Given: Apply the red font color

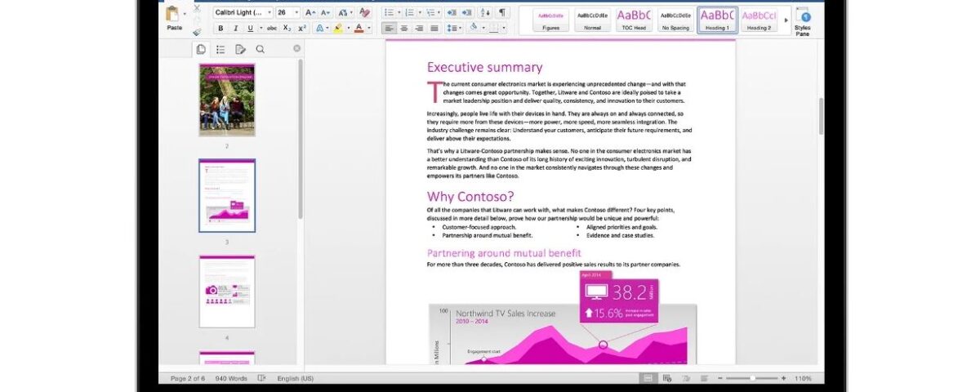Looking at the screenshot, I should 359,29.
